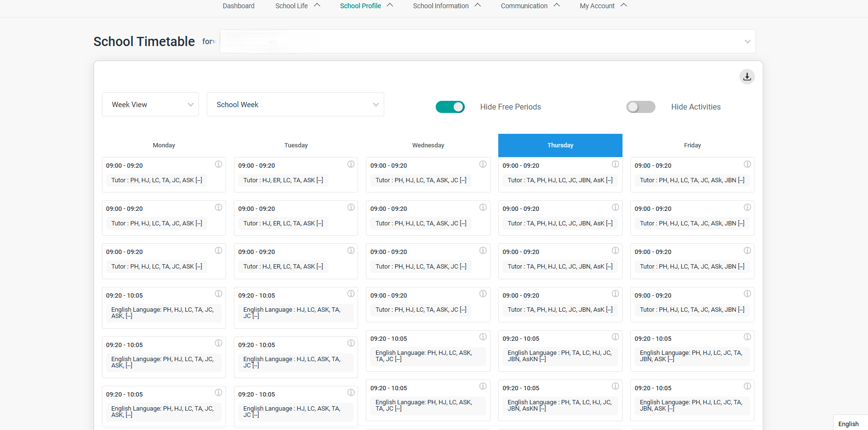The image size is (868, 430).
Task: Open the Week View dropdown
Action: pos(150,105)
